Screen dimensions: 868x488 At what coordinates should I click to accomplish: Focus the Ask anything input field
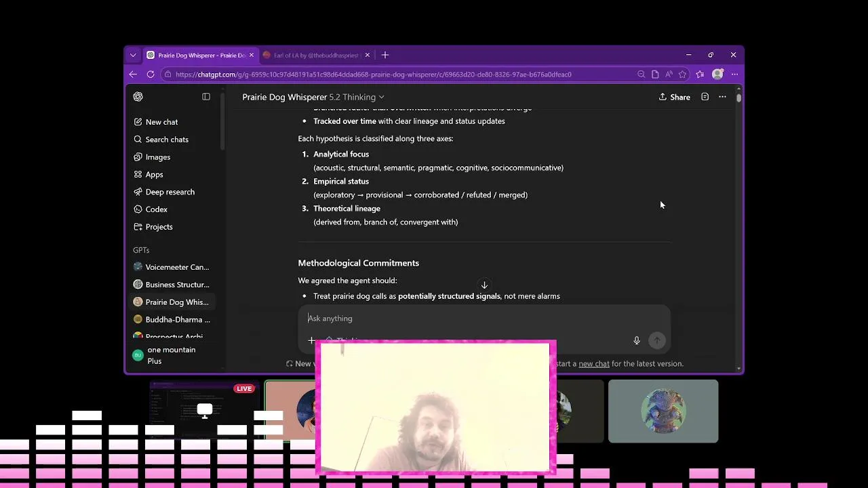(x=484, y=319)
